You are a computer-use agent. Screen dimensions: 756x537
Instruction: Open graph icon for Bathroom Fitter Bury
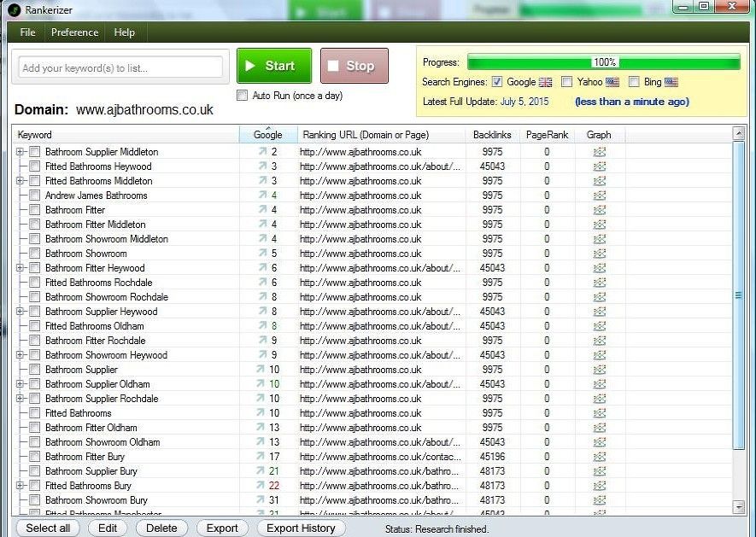[600, 457]
